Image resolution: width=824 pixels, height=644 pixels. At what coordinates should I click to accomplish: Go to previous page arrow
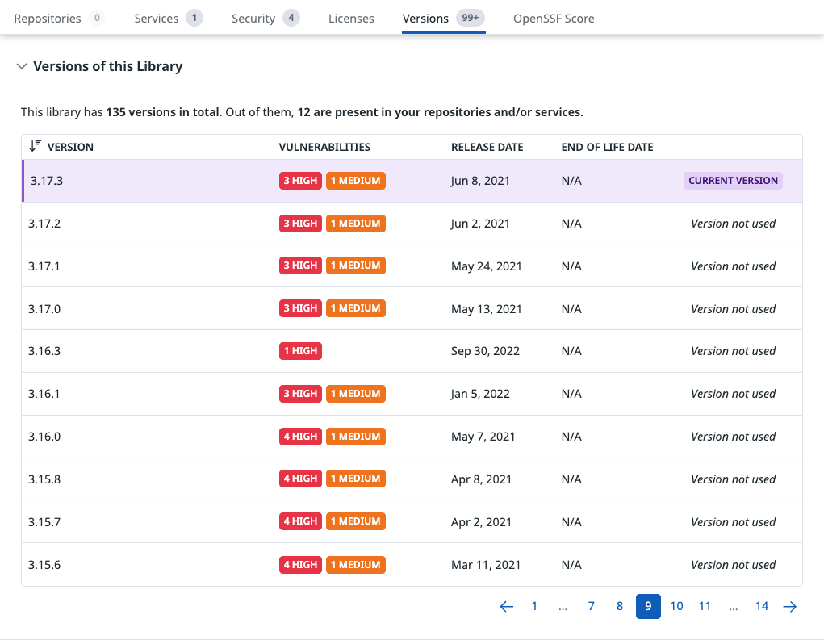pos(506,607)
